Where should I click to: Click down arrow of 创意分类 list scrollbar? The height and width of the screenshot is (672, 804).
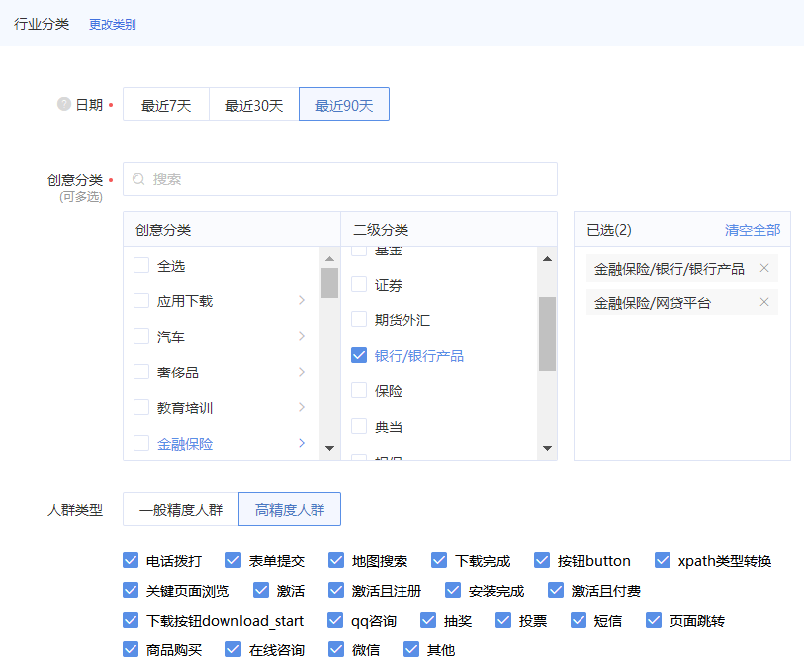[x=329, y=448]
